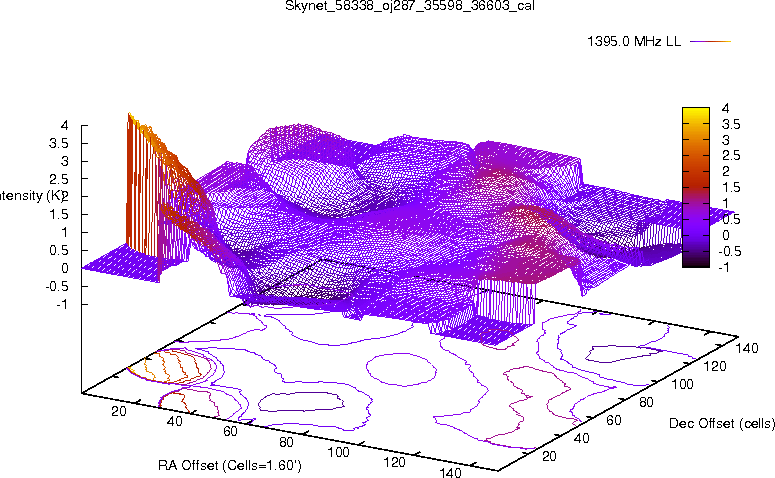
Task: Click the 1.5 tick on the intensity axis
Action: click(x=59, y=215)
